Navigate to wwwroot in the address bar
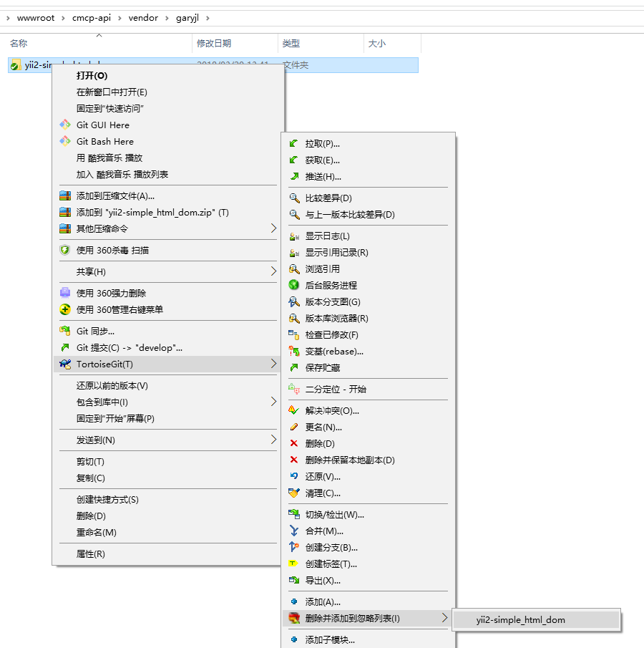644x648 pixels. 36,18
